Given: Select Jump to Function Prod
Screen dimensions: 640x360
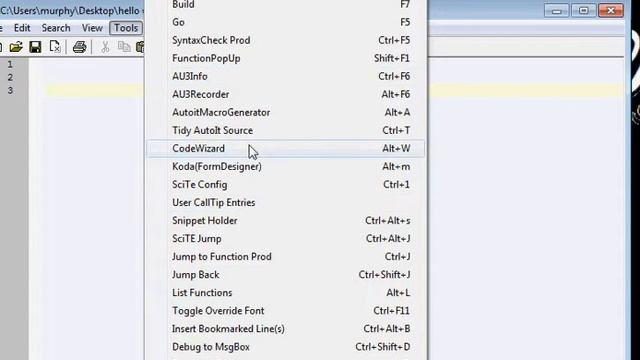Looking at the screenshot, I should (285, 256).
